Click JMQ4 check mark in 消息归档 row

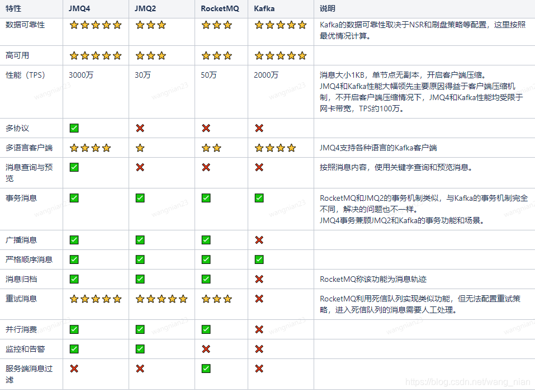(x=74, y=279)
